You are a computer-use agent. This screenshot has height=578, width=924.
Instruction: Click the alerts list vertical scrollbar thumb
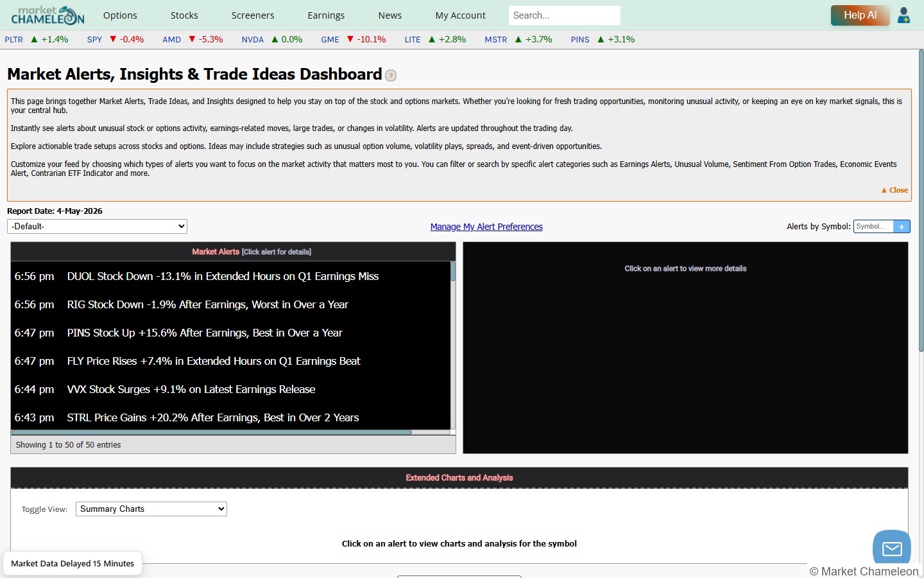(x=453, y=271)
